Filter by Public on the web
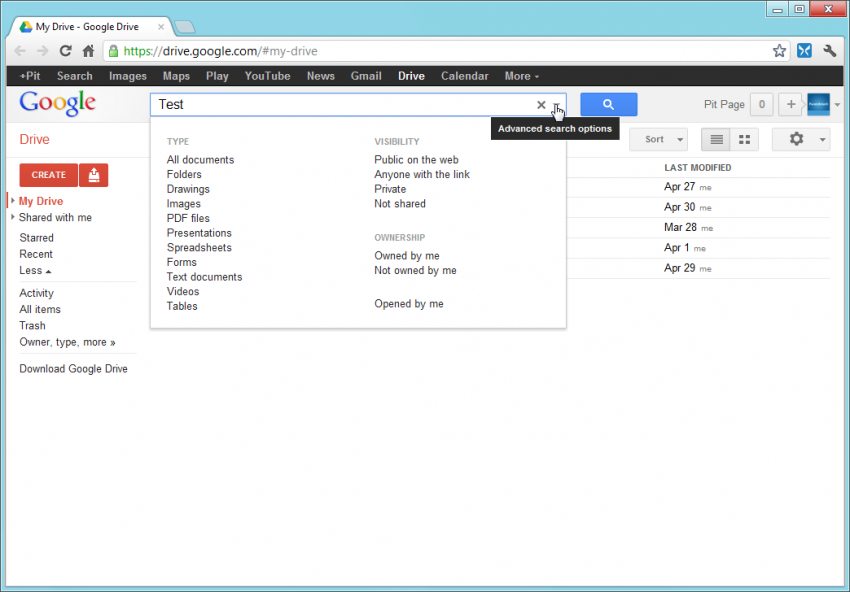Viewport: 850px width, 592px height. 416,160
